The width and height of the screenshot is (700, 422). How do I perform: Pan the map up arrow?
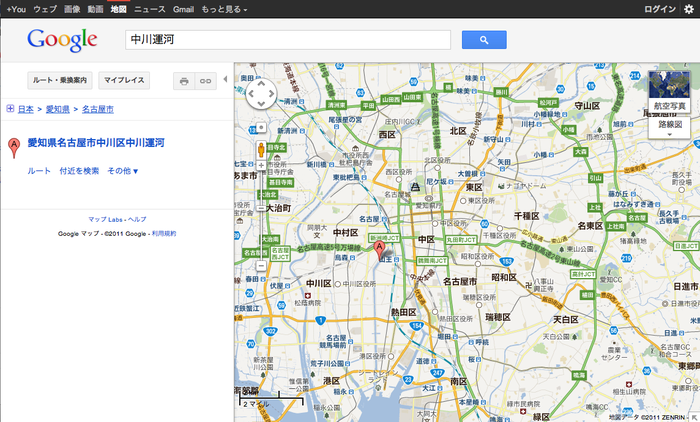[261, 84]
